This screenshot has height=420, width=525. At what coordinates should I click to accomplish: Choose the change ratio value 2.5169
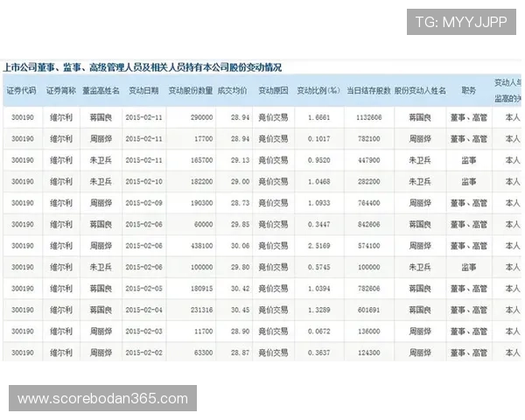[x=318, y=246]
